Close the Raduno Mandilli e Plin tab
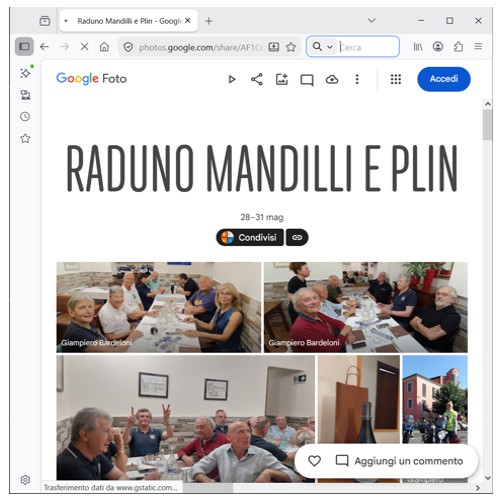The height and width of the screenshot is (500, 500). pos(188,21)
